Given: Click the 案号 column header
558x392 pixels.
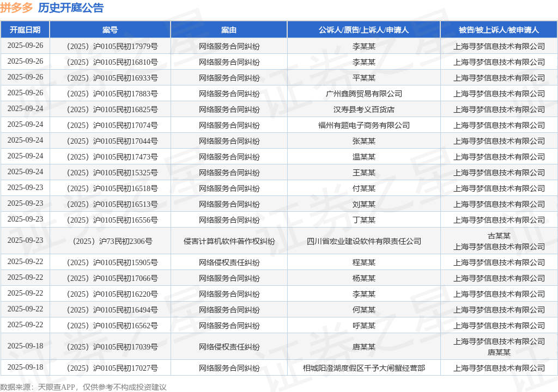Looking at the screenshot, I should pyautogui.click(x=110, y=30).
